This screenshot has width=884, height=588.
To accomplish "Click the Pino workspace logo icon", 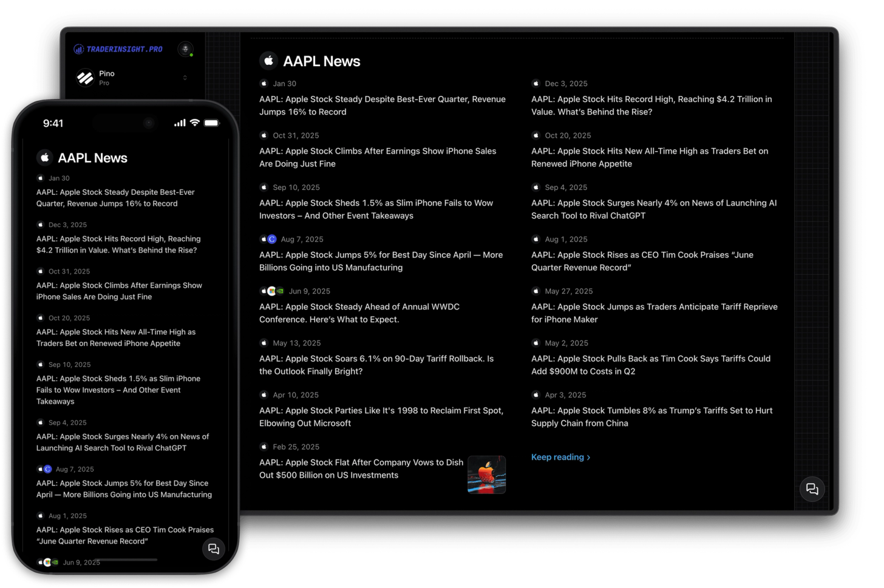I will pos(85,78).
